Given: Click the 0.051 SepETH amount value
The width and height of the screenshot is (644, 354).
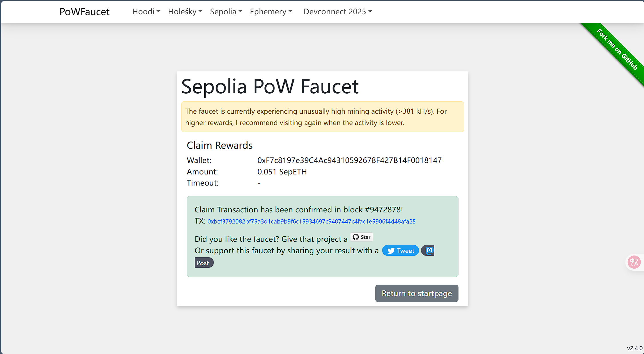Looking at the screenshot, I should pyautogui.click(x=282, y=172).
